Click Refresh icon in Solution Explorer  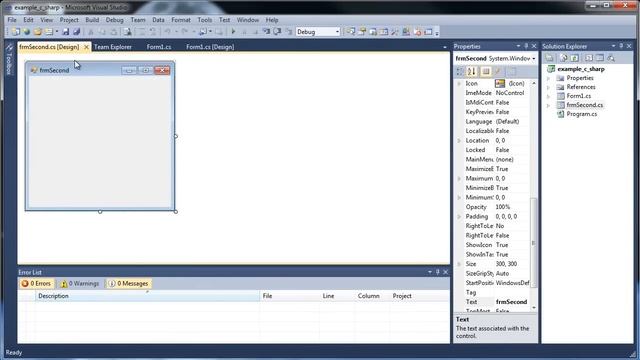point(574,58)
